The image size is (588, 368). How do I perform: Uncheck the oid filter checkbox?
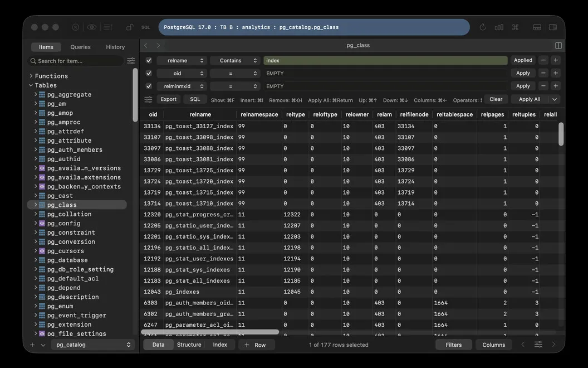pyautogui.click(x=149, y=73)
